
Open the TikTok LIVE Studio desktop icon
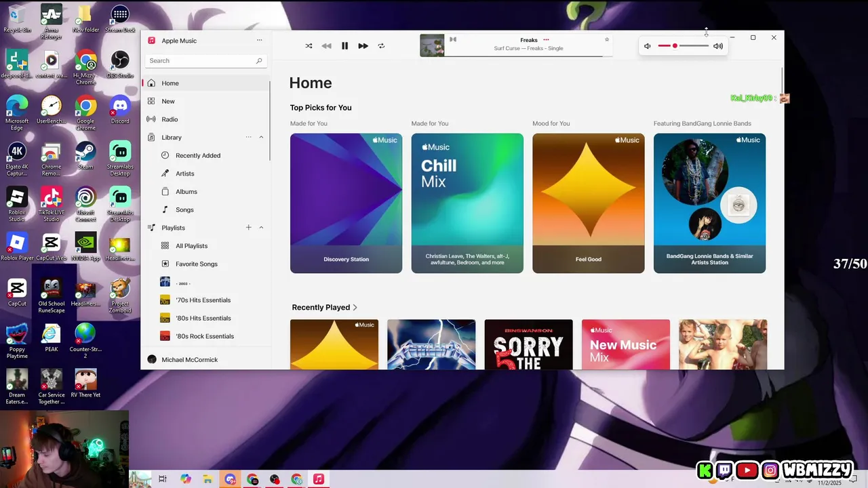[x=51, y=204]
